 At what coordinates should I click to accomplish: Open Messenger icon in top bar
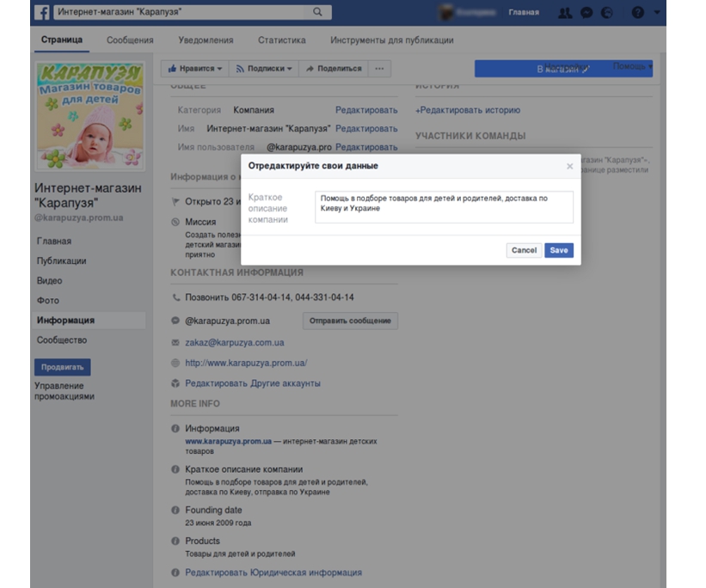tap(586, 13)
